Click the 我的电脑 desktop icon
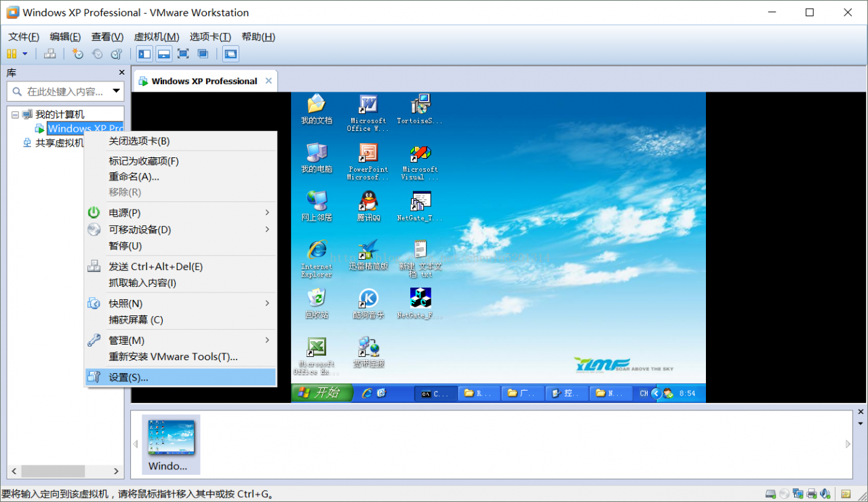This screenshot has width=868, height=502. pyautogui.click(x=317, y=158)
